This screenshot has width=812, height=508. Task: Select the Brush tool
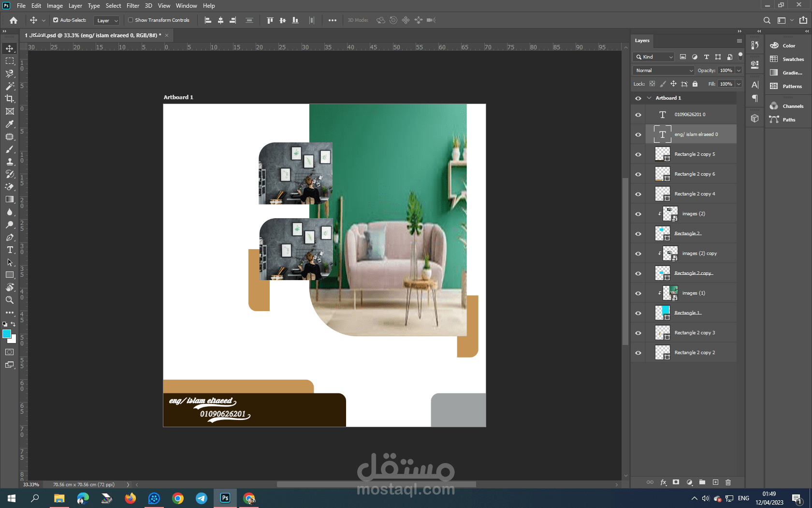[x=10, y=149]
